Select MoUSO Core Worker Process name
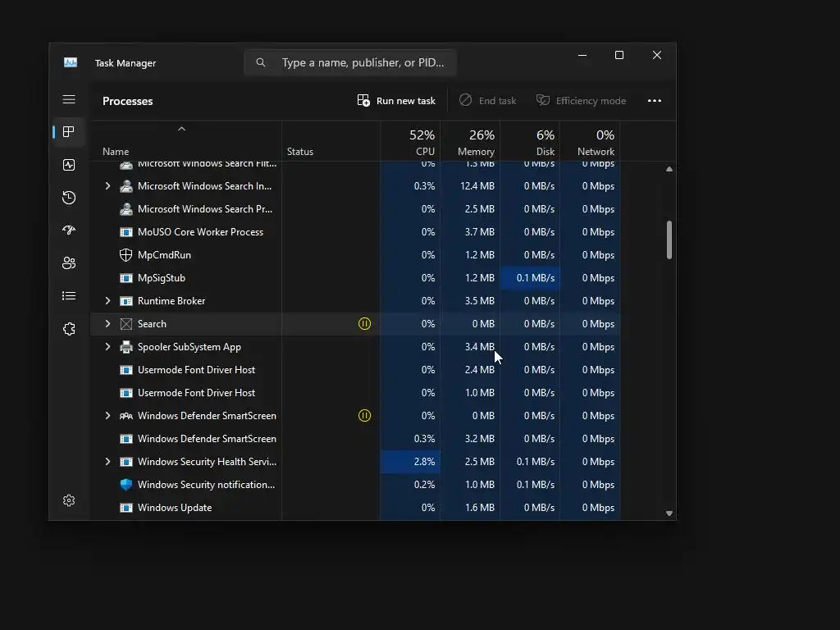Viewport: 840px width, 630px height. tap(200, 232)
